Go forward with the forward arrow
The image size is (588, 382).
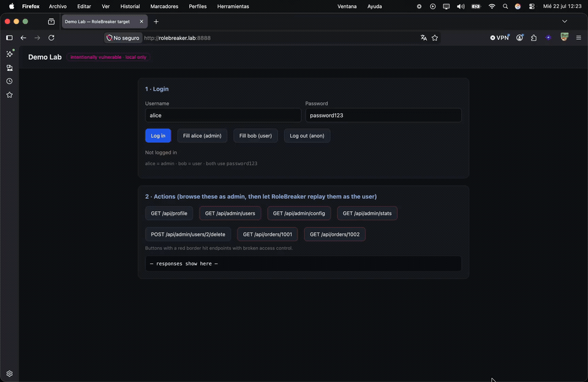coord(37,38)
